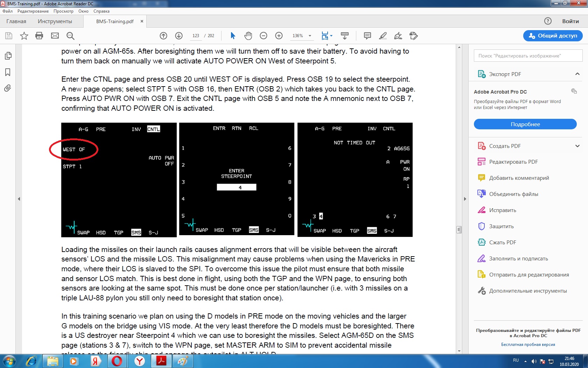Viewport: 588px width, 368px height.
Task: Click the stamp tool icon in toolbar
Action: coord(414,36)
